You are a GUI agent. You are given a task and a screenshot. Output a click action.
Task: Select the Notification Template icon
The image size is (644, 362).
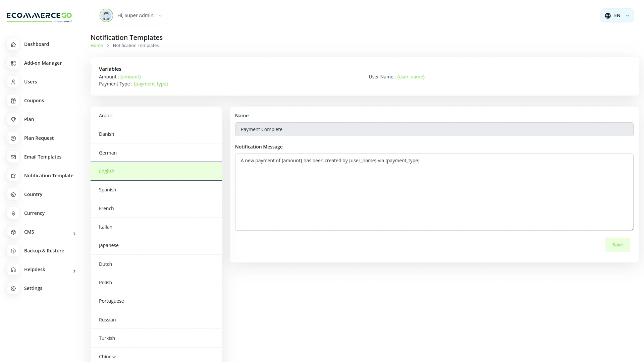[13, 176]
